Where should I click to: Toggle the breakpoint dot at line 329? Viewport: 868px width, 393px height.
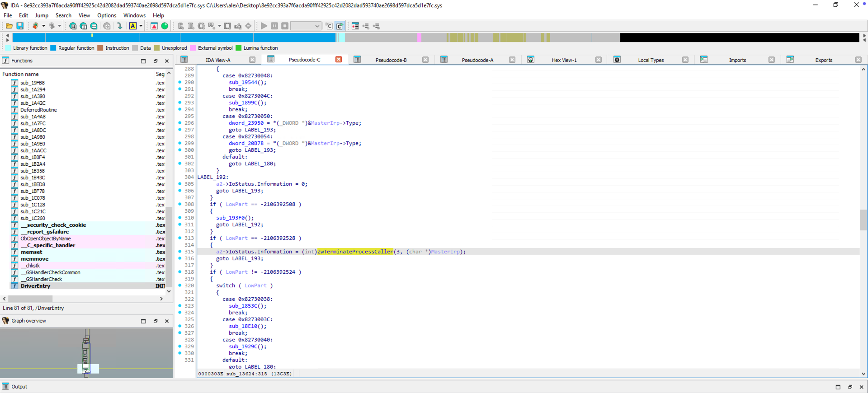pyautogui.click(x=180, y=346)
